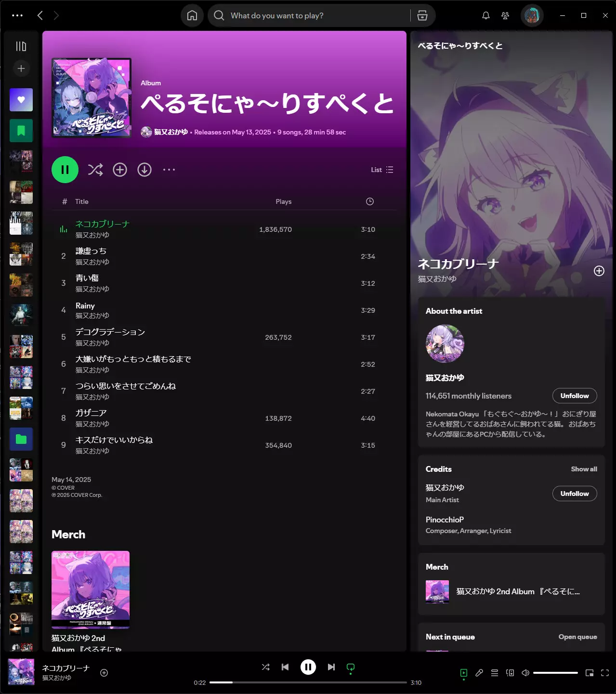Click the album cover art
616x694 pixels.
[x=92, y=98]
